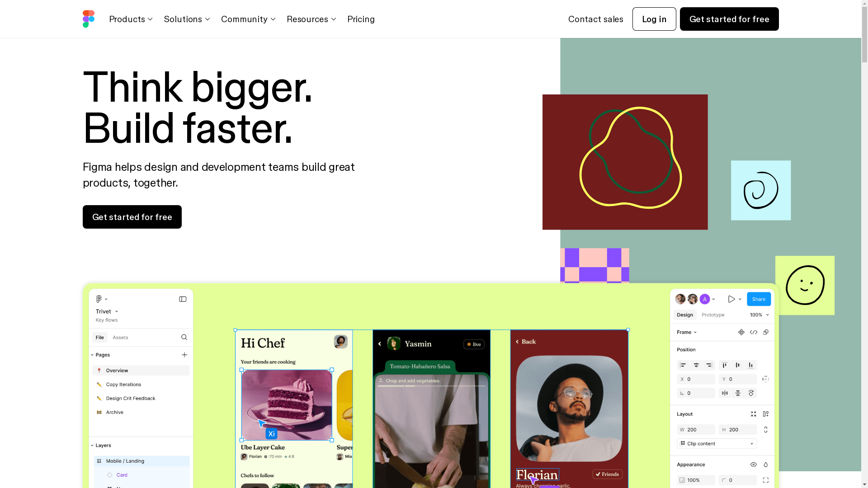Click add new page plus icon

click(x=184, y=355)
